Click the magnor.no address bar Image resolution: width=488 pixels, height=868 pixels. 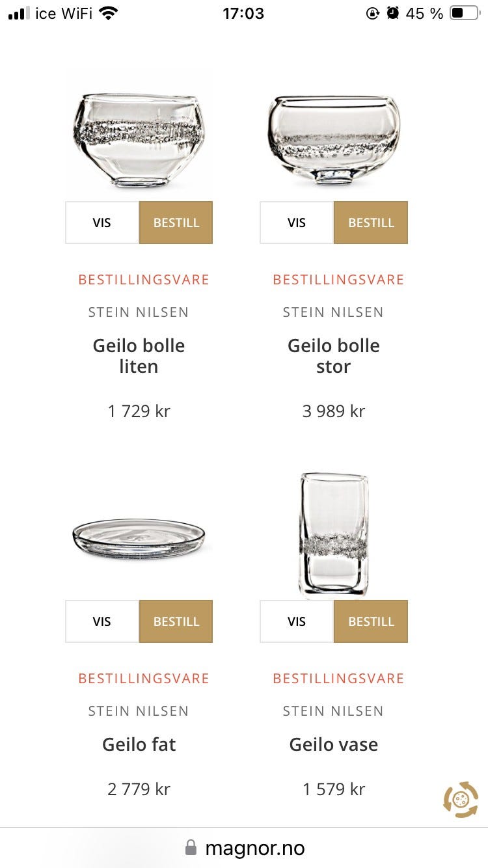coord(254,848)
